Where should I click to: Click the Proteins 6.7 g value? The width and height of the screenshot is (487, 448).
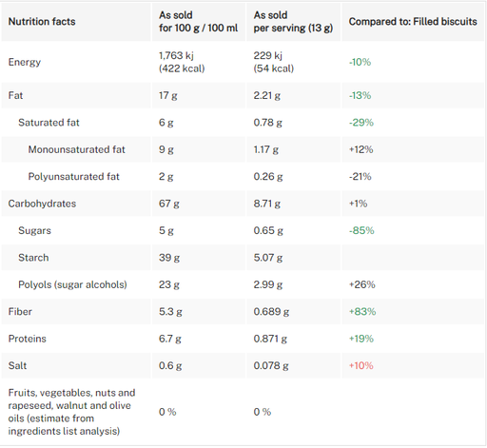coord(170,339)
